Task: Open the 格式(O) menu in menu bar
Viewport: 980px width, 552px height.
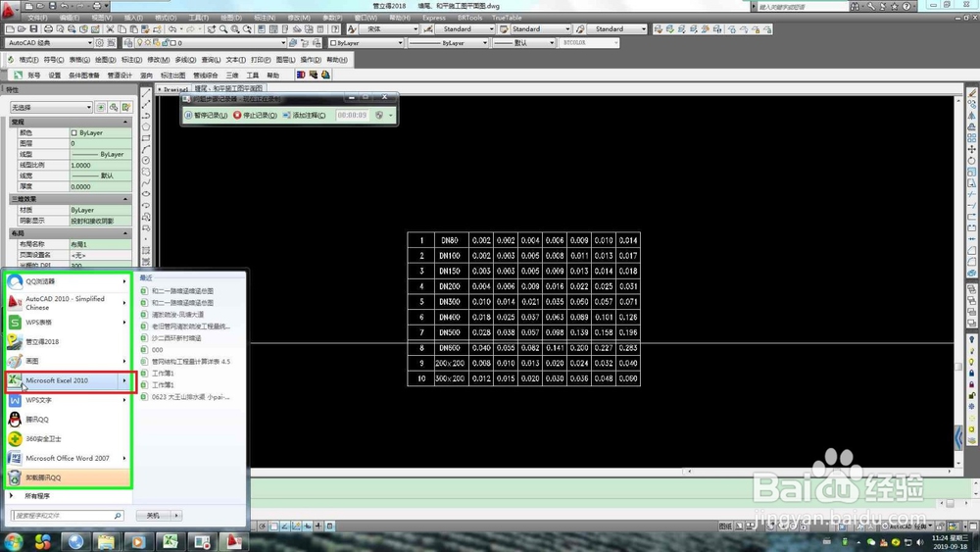Action: 165,18
